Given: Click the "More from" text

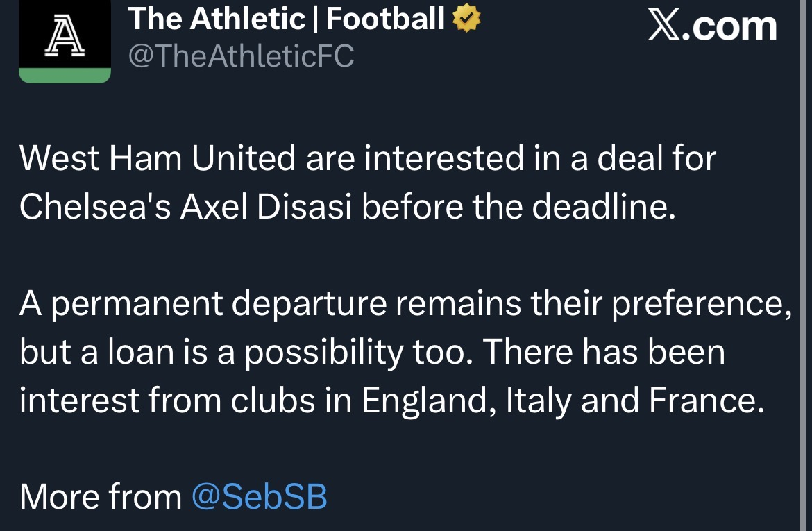Looking at the screenshot, I should [x=101, y=497].
